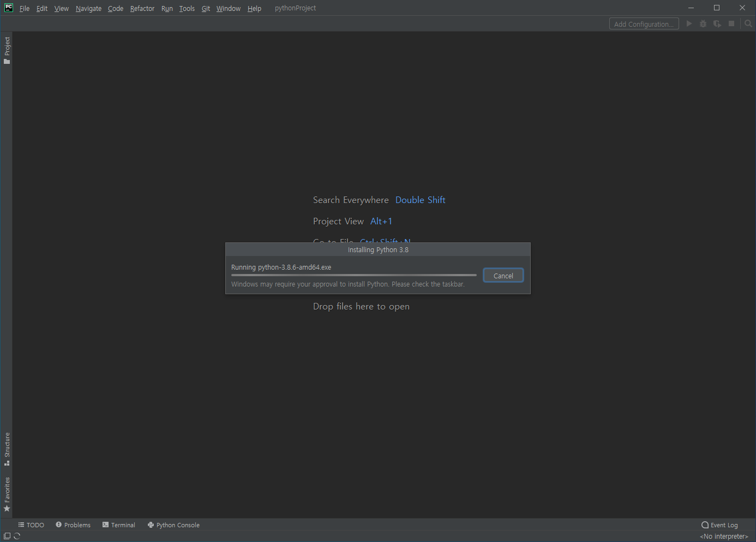Expand the Project tool window
This screenshot has height=542, width=756.
coord(7,51)
